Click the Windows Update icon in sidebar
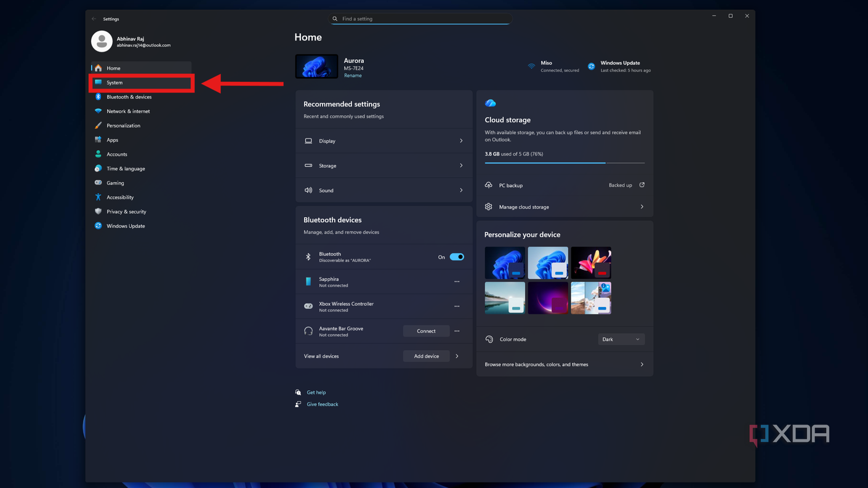 tap(98, 226)
